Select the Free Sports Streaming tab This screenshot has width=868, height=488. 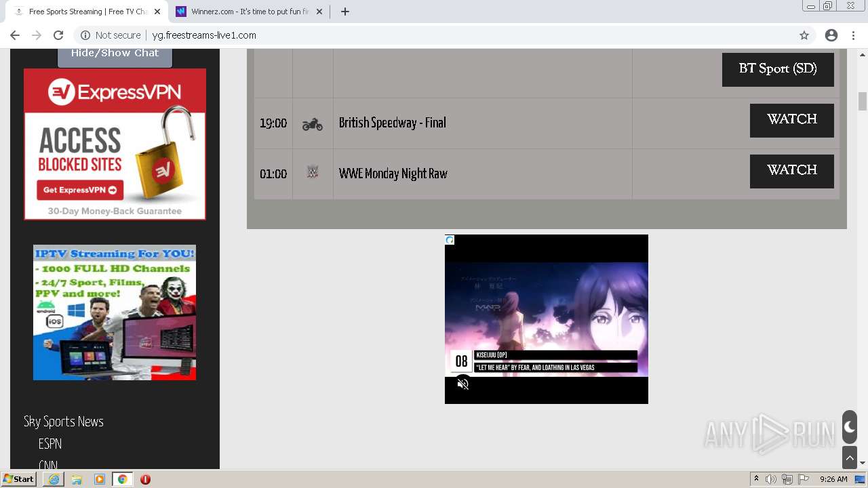[x=87, y=12]
